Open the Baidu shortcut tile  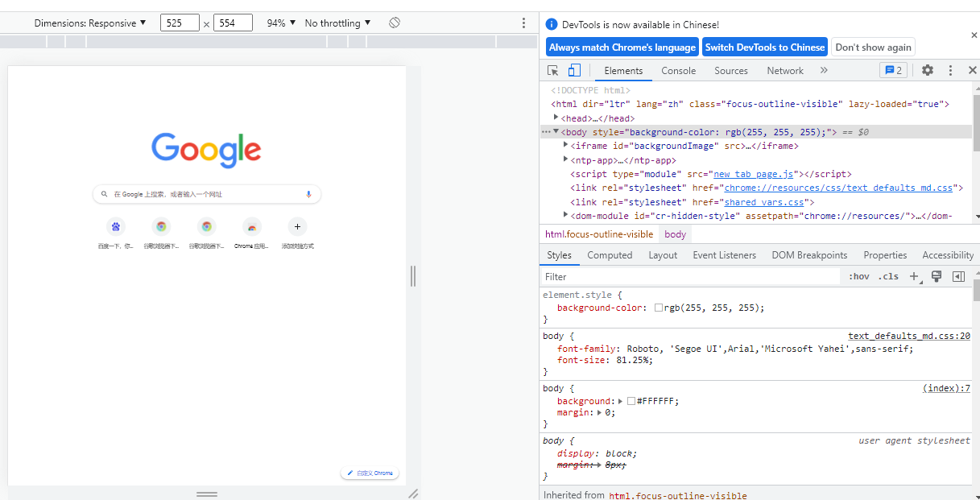[x=115, y=233]
